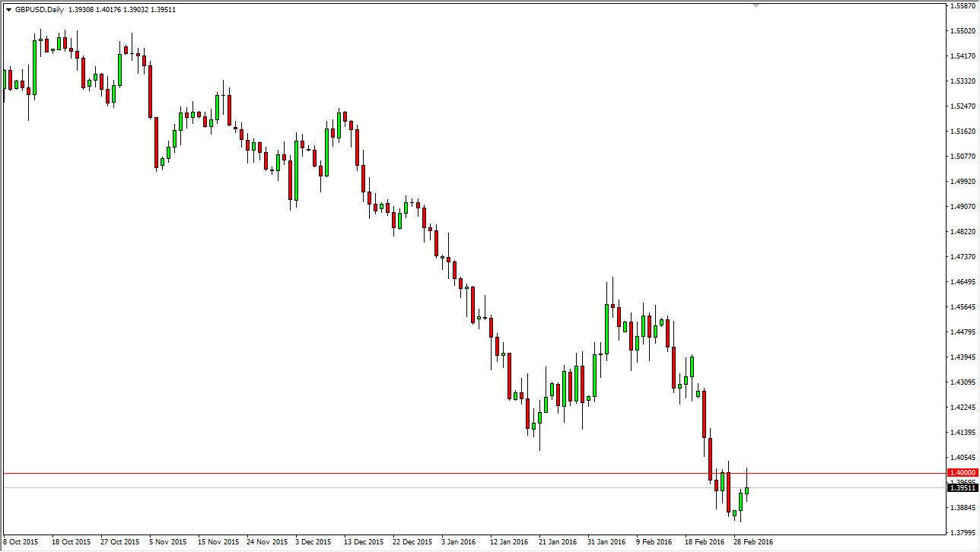This screenshot has width=980, height=552.
Task: Click the OHLC open value 1.39308
Action: coord(80,9)
